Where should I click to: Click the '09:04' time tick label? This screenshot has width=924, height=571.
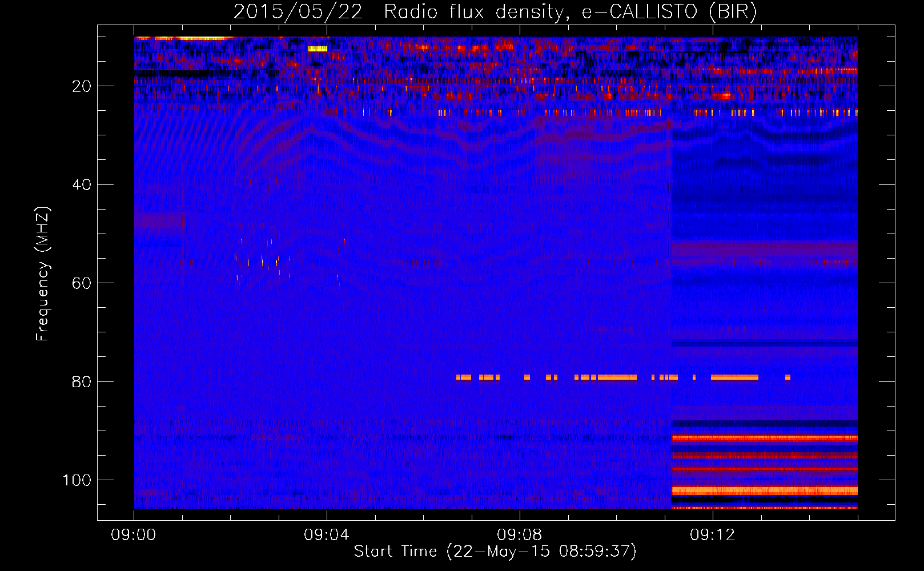point(327,535)
